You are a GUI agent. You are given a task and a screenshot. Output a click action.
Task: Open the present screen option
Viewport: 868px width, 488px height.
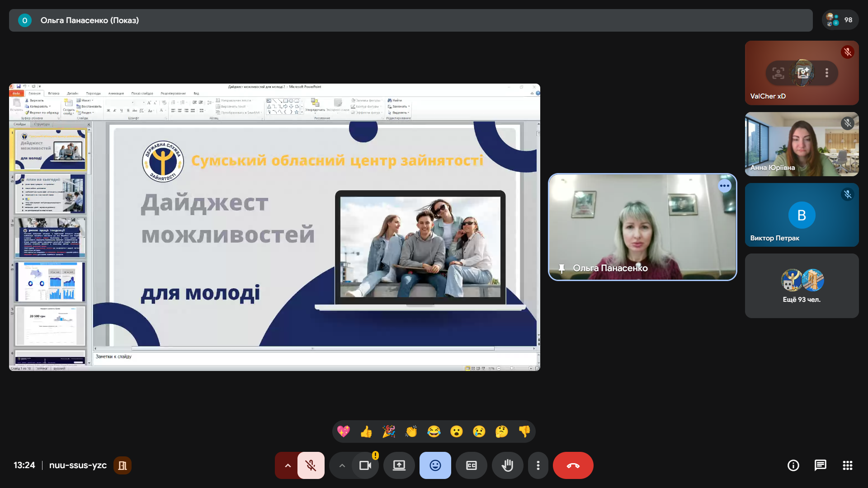[399, 465]
